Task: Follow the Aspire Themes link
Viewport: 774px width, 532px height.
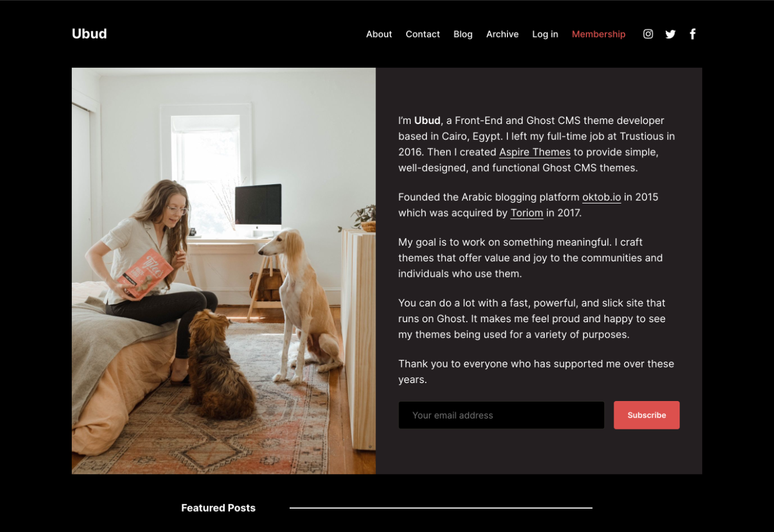Action: [x=535, y=152]
